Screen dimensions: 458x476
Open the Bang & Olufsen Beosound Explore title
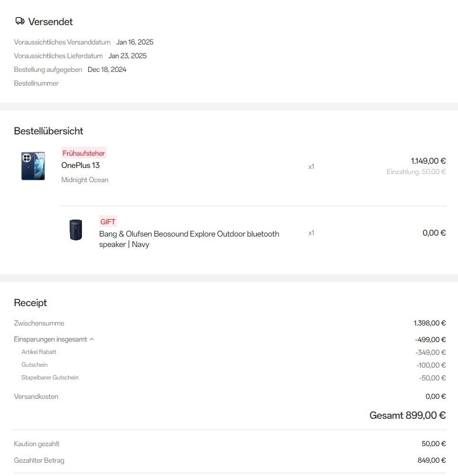click(x=189, y=239)
